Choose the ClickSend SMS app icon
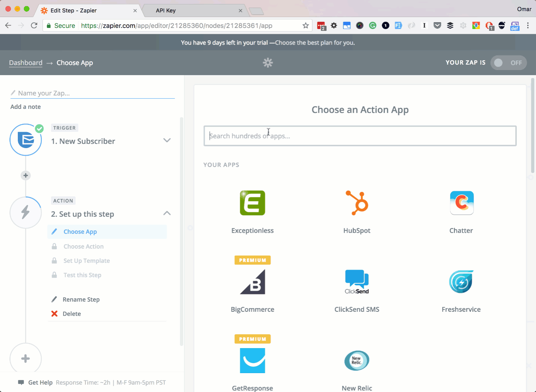Viewport: 536px width, 392px height. pyautogui.click(x=357, y=282)
